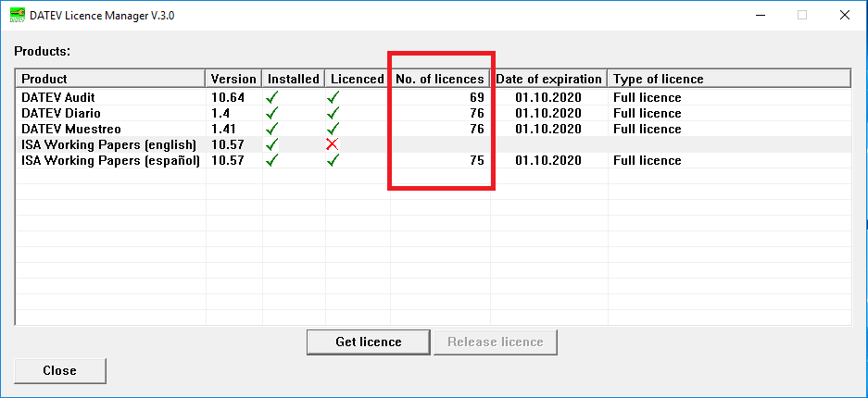
Task: Click Full licence type for DATEV Muestreo
Action: point(648,129)
